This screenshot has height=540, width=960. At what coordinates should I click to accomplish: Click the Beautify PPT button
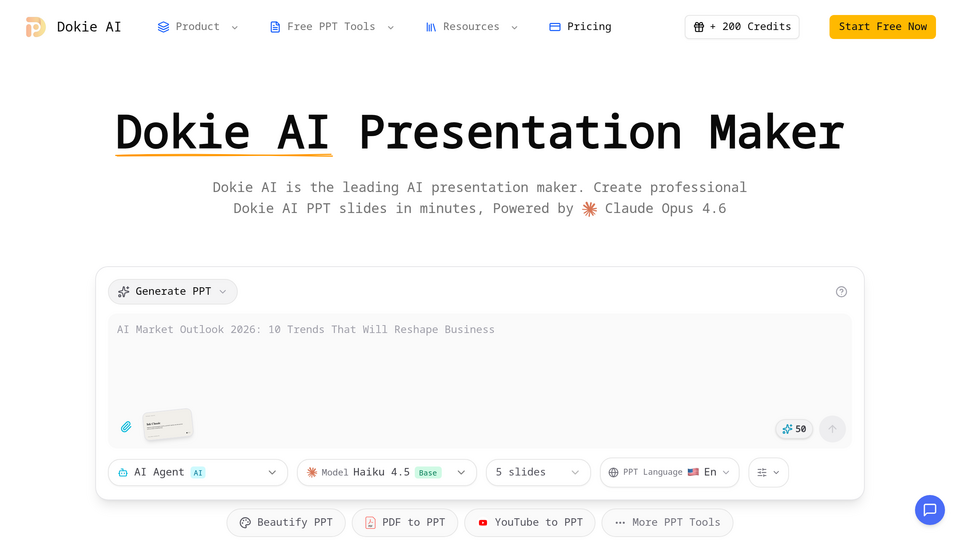coord(286,522)
